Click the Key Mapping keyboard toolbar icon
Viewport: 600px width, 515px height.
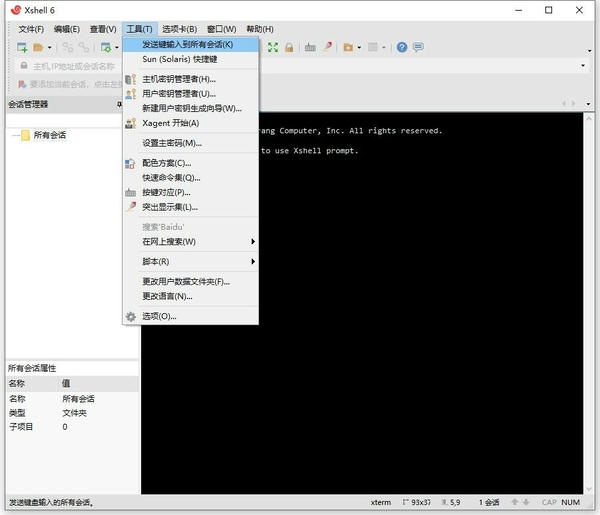pyautogui.click(x=310, y=47)
